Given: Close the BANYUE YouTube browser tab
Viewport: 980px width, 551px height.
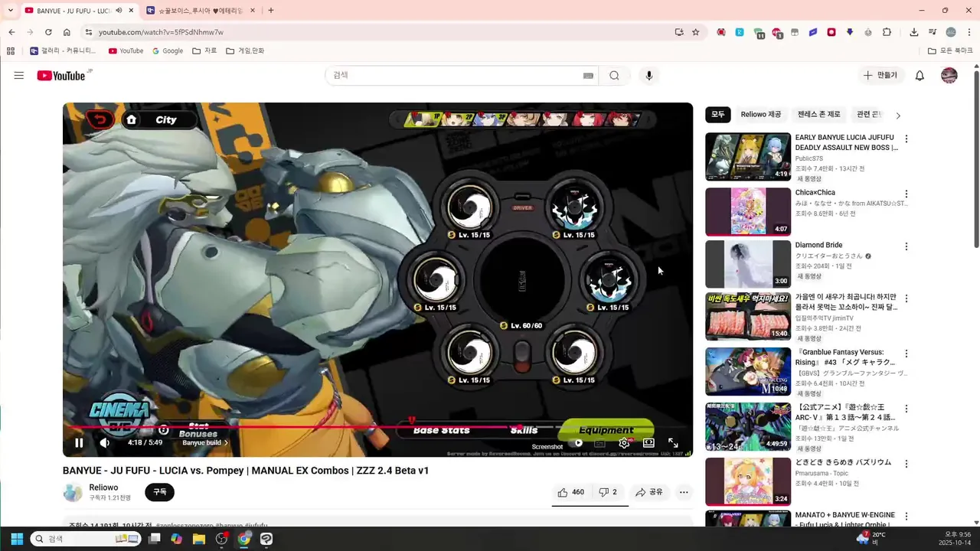Looking at the screenshot, I should coord(131,11).
